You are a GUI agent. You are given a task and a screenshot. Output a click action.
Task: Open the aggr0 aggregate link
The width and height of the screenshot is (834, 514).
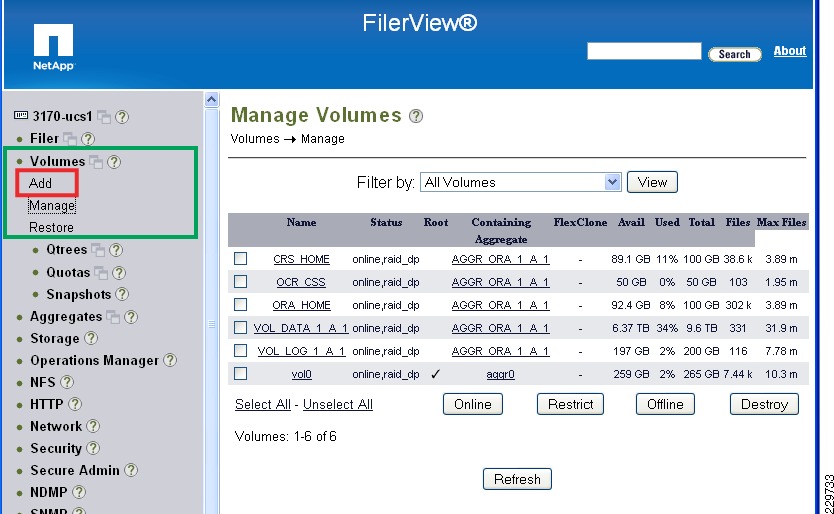point(501,375)
